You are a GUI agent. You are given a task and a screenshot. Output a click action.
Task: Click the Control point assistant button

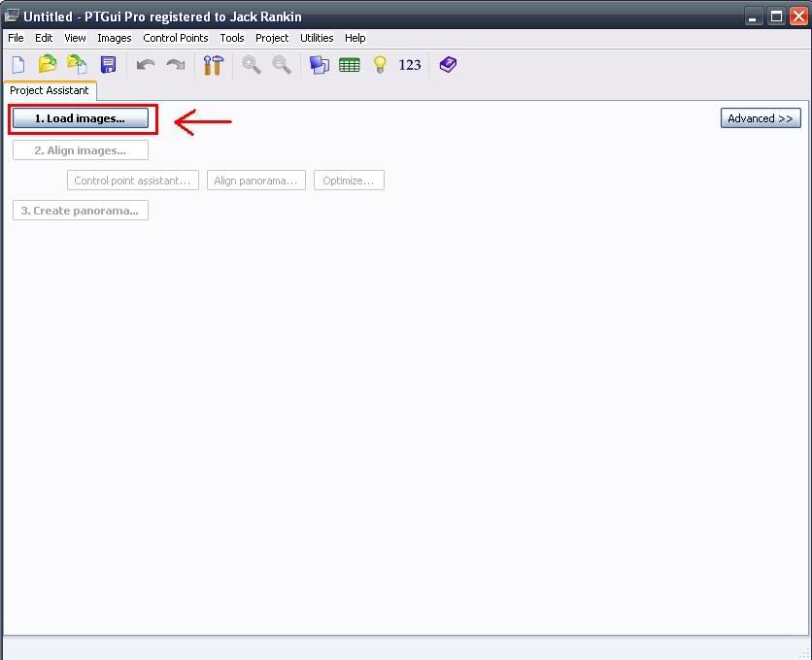click(132, 181)
